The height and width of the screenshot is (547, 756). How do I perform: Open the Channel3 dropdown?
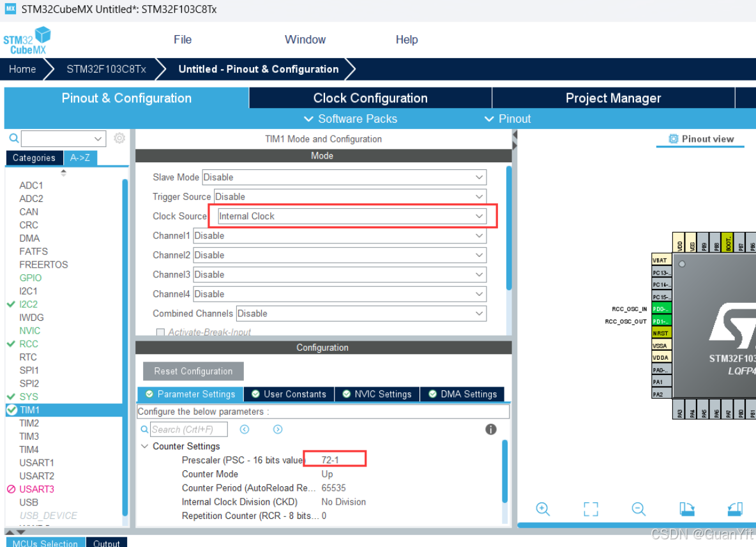pyautogui.click(x=340, y=275)
